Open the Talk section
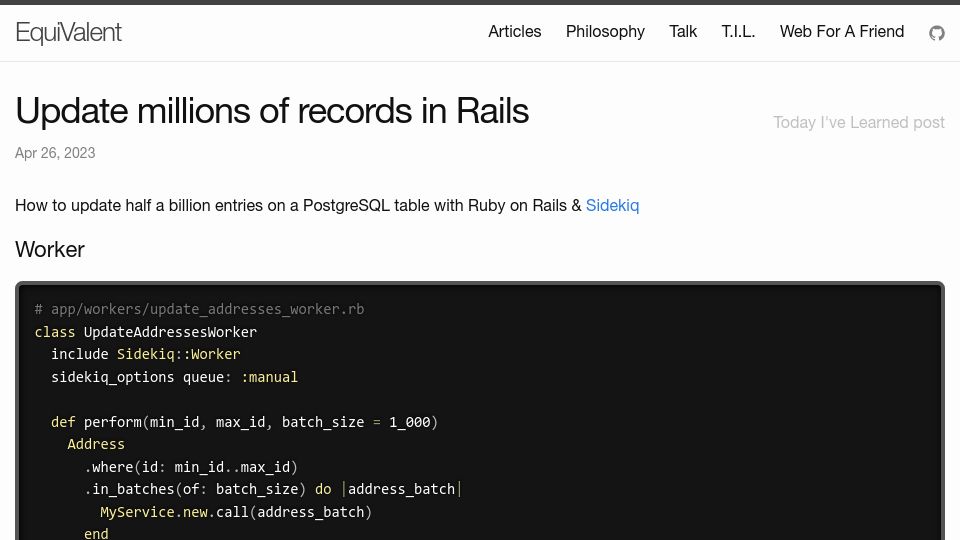Viewport: 960px width, 540px height. click(x=683, y=31)
